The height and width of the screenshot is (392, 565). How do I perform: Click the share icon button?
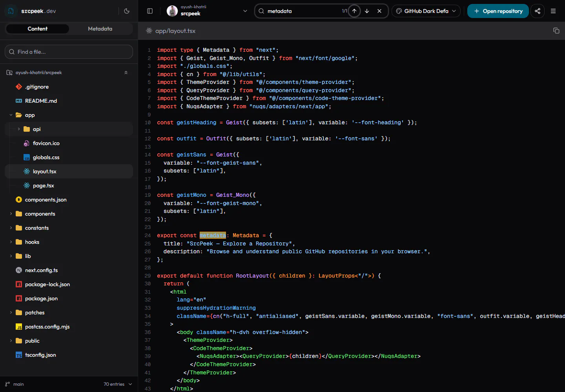pyautogui.click(x=538, y=11)
